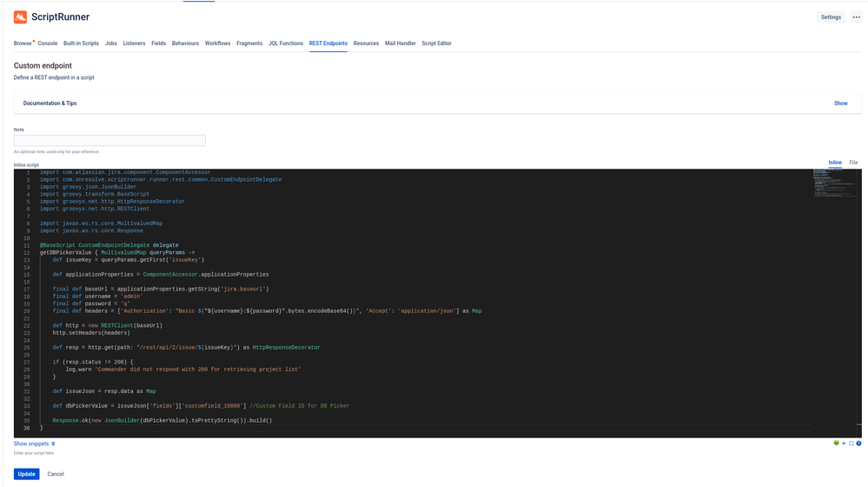Click line defining username 'admin'

point(97,297)
